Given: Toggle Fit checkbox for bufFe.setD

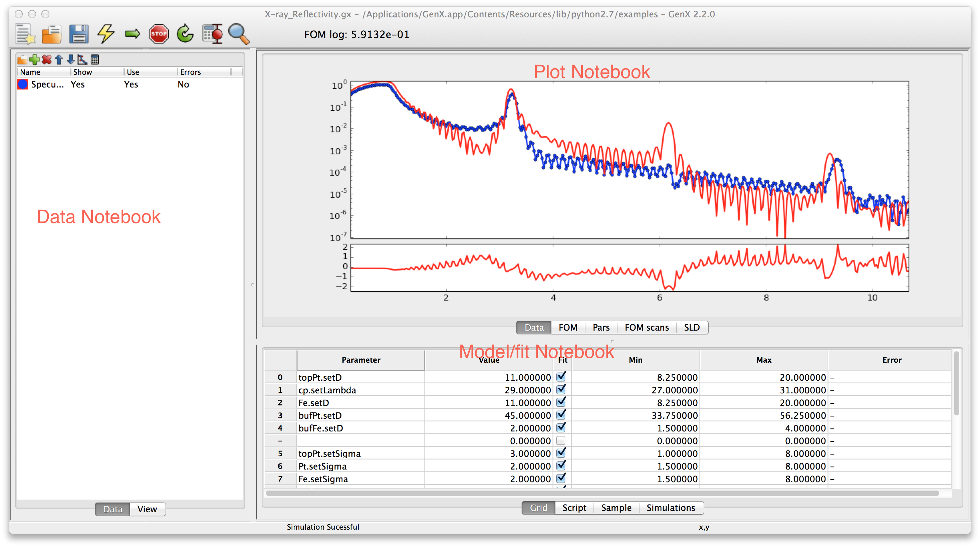Looking at the screenshot, I should [561, 427].
